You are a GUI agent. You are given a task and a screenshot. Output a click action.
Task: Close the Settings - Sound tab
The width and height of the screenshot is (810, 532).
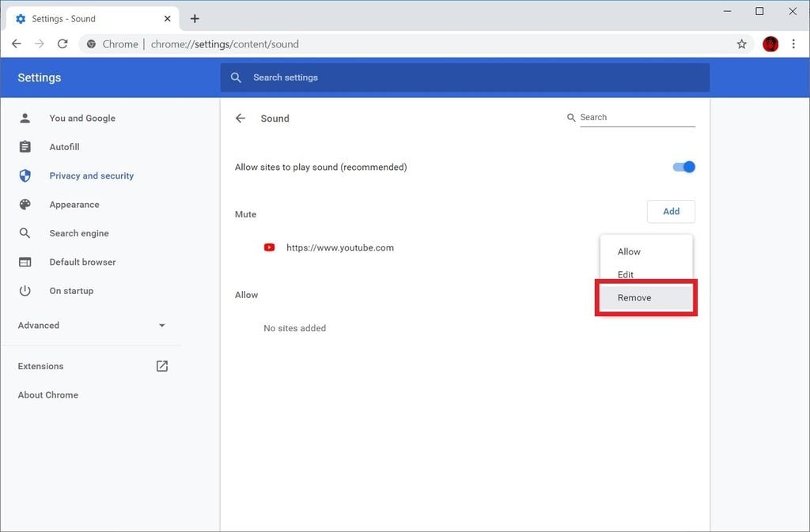click(x=168, y=18)
